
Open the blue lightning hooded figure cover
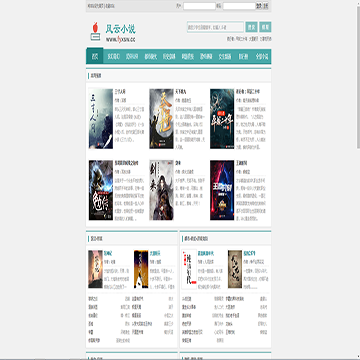(101, 190)
